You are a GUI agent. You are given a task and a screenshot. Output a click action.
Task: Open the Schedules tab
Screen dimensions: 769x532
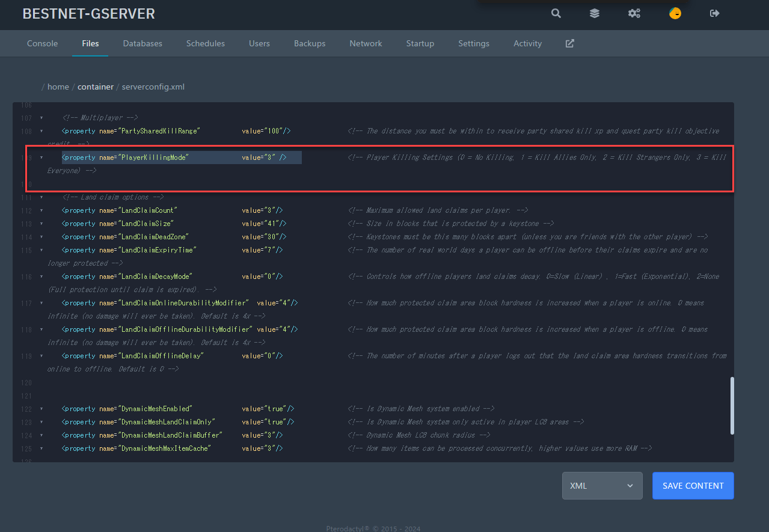coord(206,43)
